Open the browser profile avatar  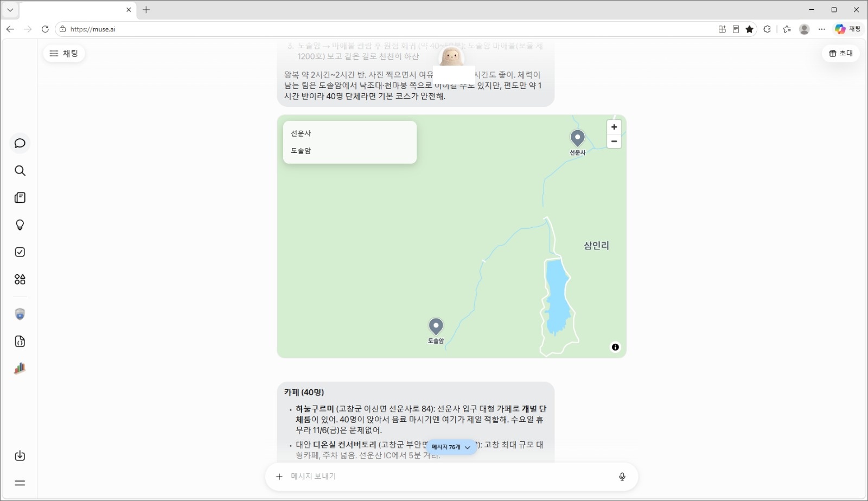tap(805, 29)
